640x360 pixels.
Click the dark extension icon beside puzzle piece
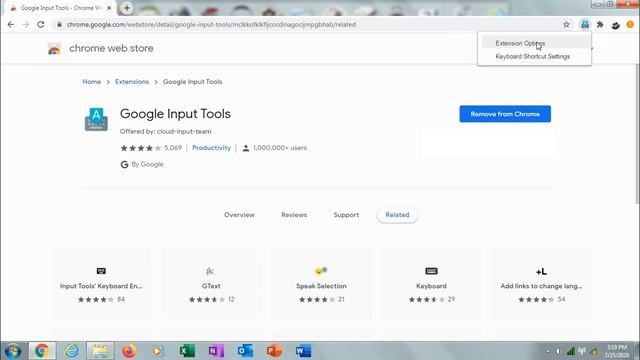pyautogui.click(x=616, y=25)
